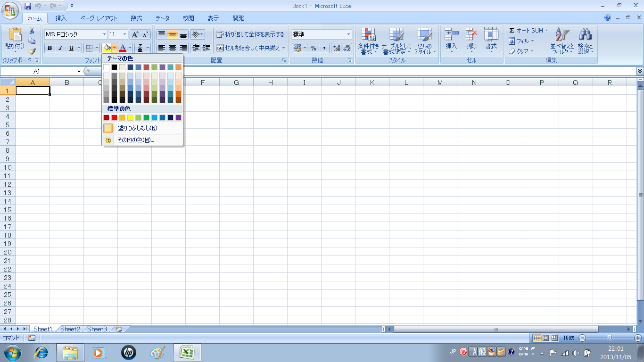Toggle italic formatting
Image resolution: width=644 pixels, height=362 pixels.
(x=60, y=48)
